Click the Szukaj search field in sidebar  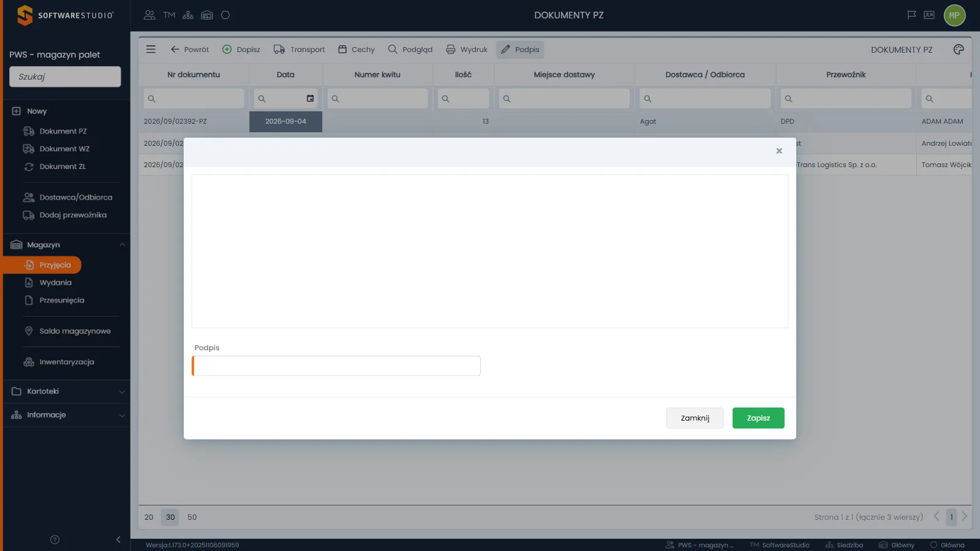coord(65,77)
